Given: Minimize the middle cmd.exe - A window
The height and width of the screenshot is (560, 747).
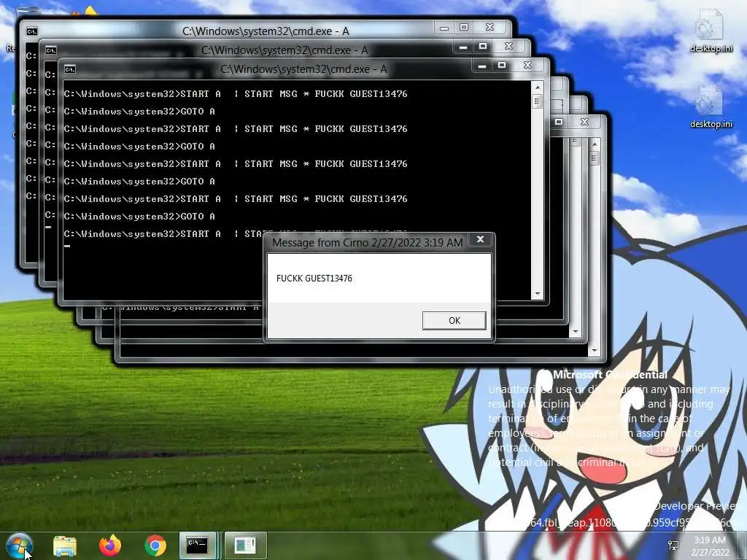Looking at the screenshot, I should [x=463, y=47].
